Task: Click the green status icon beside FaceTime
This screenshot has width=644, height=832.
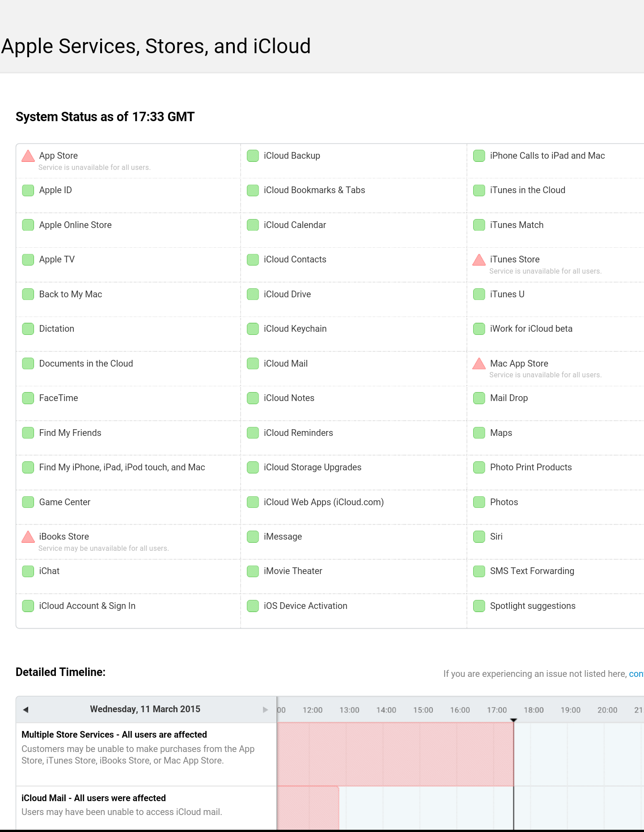Action: pos(28,398)
